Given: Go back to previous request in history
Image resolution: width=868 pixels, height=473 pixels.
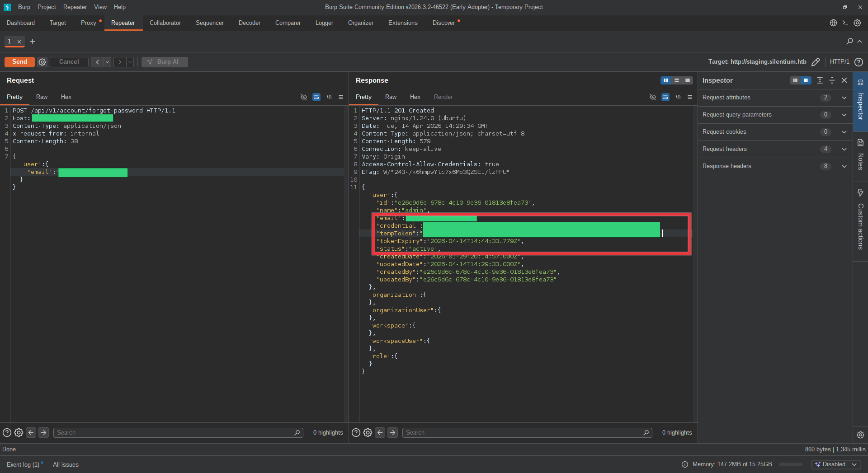Looking at the screenshot, I should 97,62.
